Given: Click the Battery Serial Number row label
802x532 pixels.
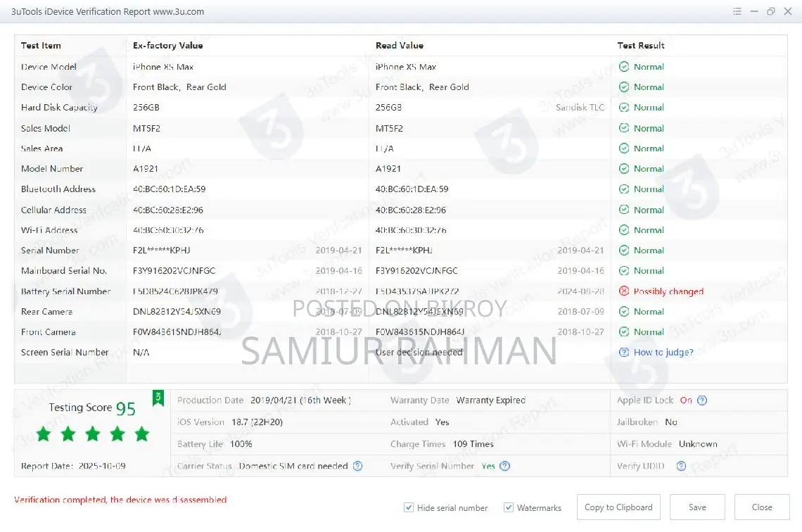Looking at the screenshot, I should (x=66, y=291).
